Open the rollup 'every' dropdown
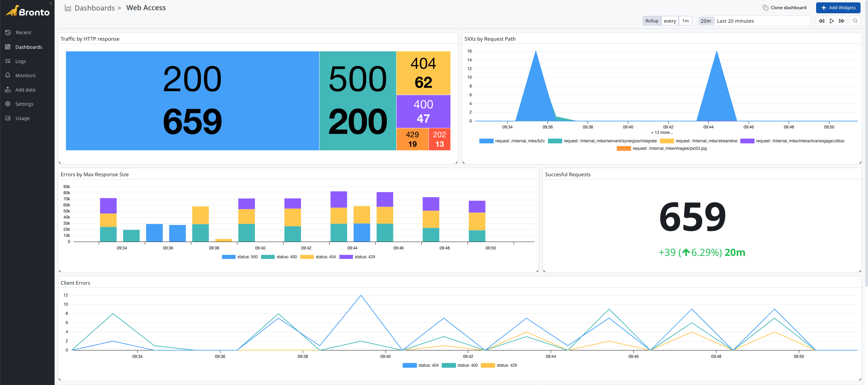 click(670, 21)
